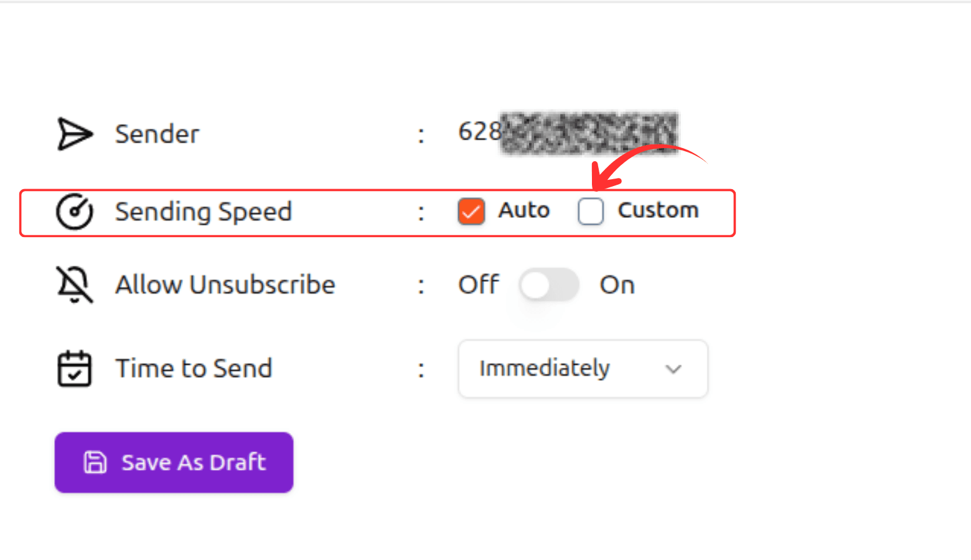Expand options using the Immediately chevron arrow

673,369
